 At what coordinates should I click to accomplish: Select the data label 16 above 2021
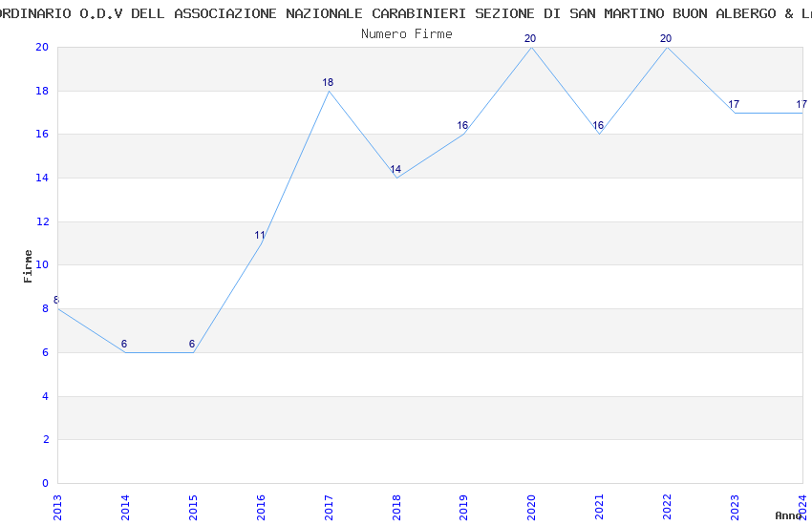[x=598, y=125]
